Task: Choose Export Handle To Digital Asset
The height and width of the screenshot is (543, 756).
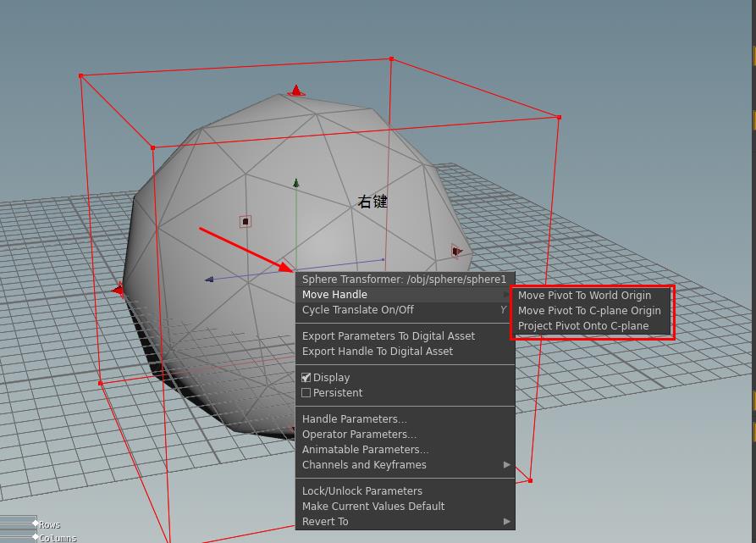Action: tap(405, 352)
